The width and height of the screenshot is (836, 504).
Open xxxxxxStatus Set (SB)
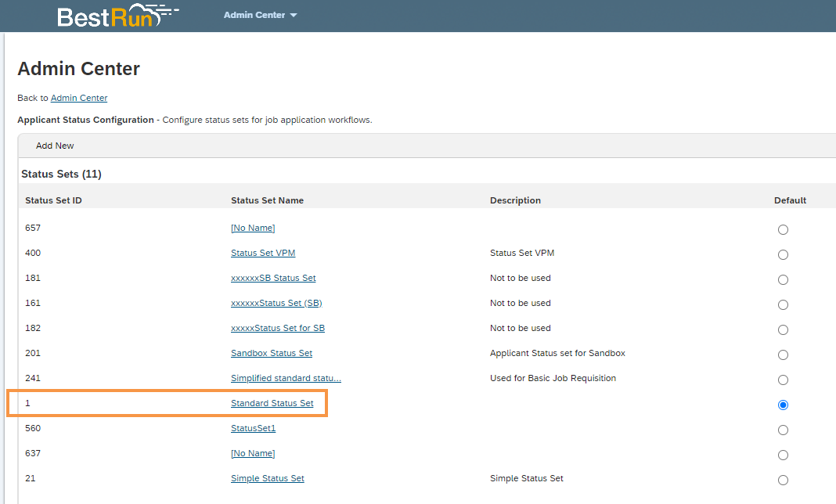coord(276,303)
